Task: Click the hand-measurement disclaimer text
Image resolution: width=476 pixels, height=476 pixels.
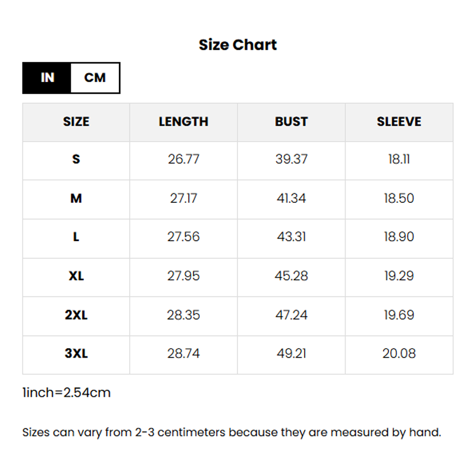Action: [231, 433]
